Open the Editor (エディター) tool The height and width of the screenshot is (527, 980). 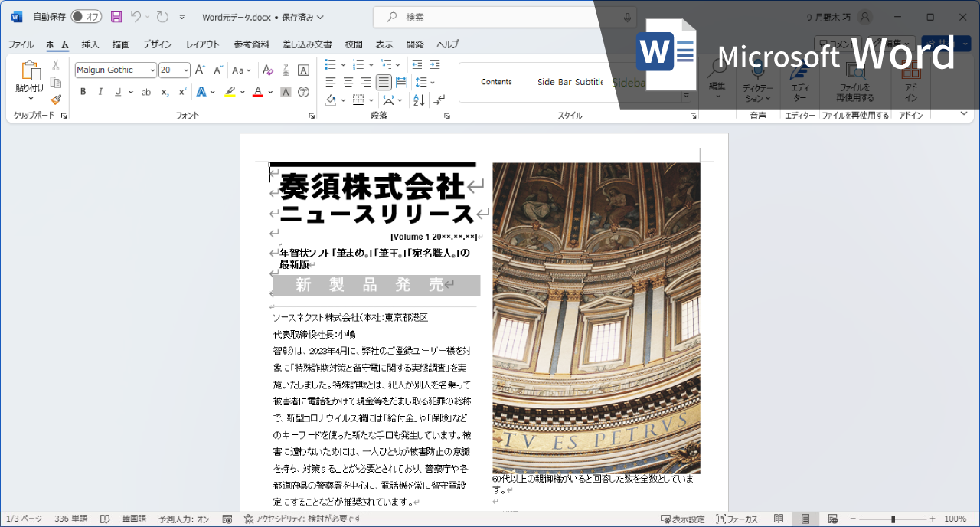(x=801, y=84)
